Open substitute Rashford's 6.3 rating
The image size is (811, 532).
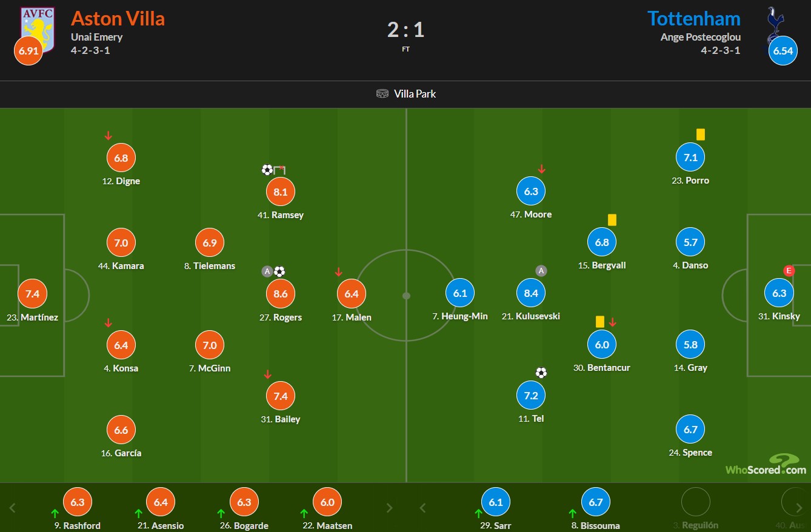[78, 502]
